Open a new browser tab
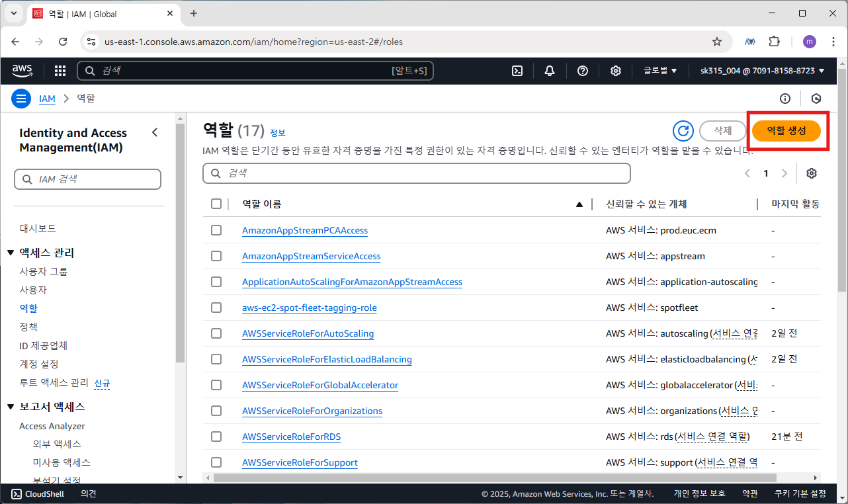The image size is (848, 504). click(194, 13)
